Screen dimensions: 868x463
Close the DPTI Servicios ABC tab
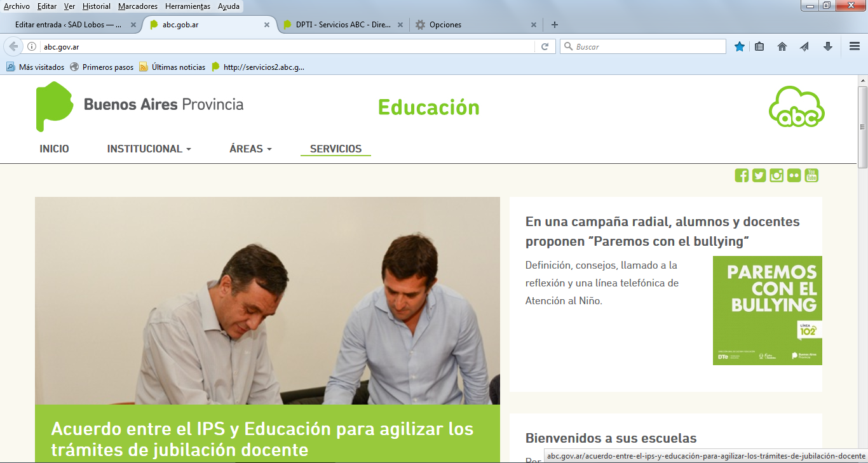coord(400,25)
